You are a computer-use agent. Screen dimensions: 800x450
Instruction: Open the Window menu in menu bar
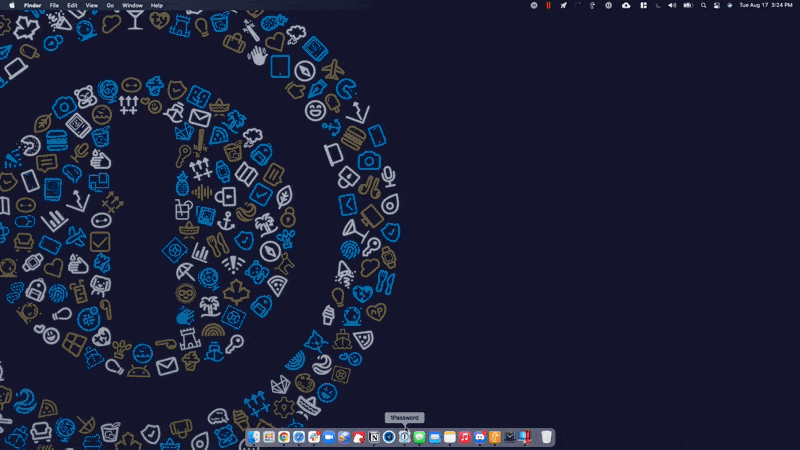click(x=132, y=5)
